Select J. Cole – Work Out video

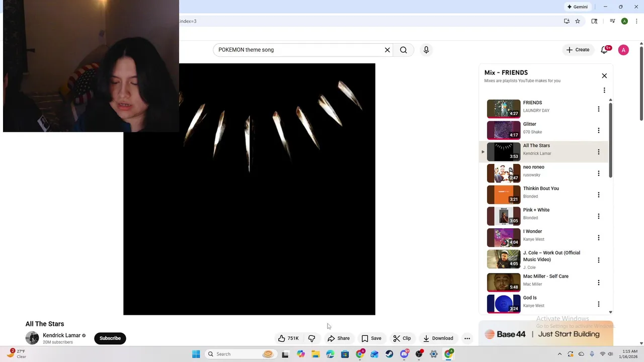click(543, 260)
